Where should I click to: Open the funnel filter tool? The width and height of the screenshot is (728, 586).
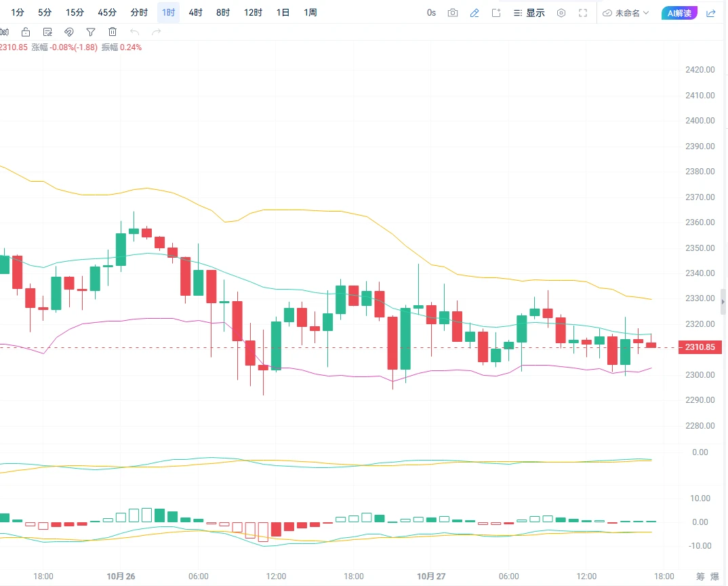point(91,32)
